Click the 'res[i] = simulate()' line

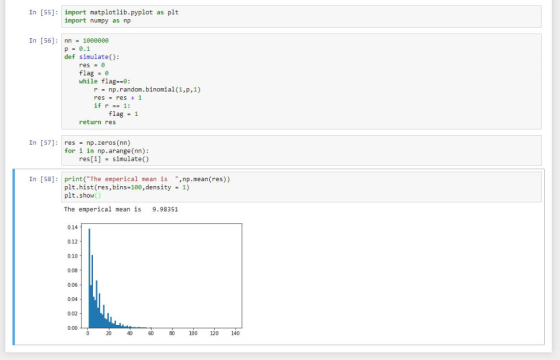(114, 159)
